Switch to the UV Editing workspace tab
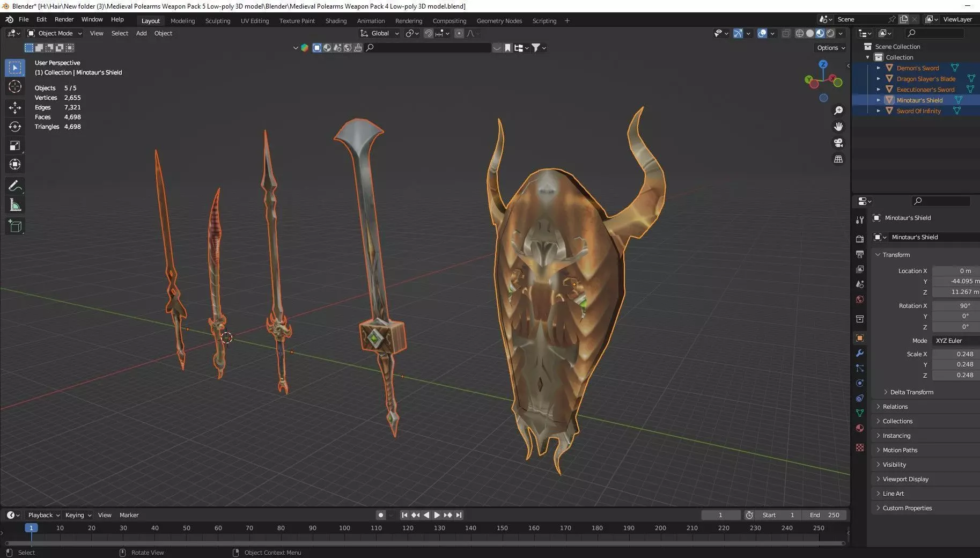This screenshot has height=558, width=980. click(255, 21)
